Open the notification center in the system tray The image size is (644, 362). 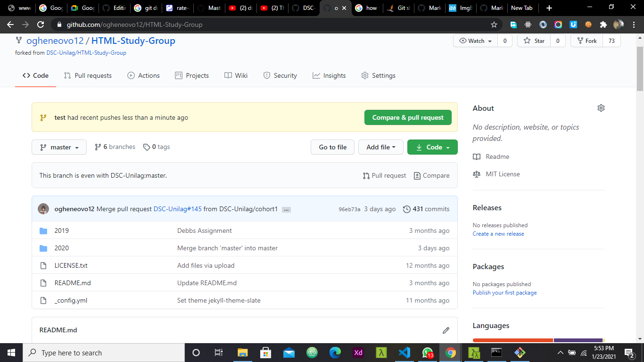pos(629,353)
